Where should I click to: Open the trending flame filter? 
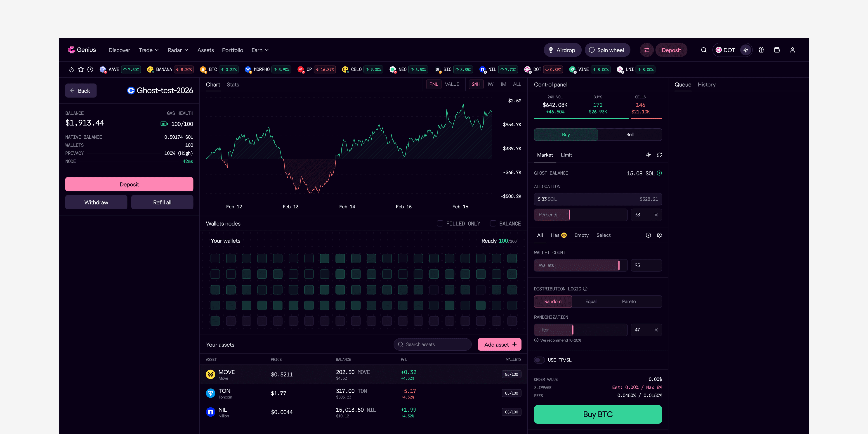point(71,69)
